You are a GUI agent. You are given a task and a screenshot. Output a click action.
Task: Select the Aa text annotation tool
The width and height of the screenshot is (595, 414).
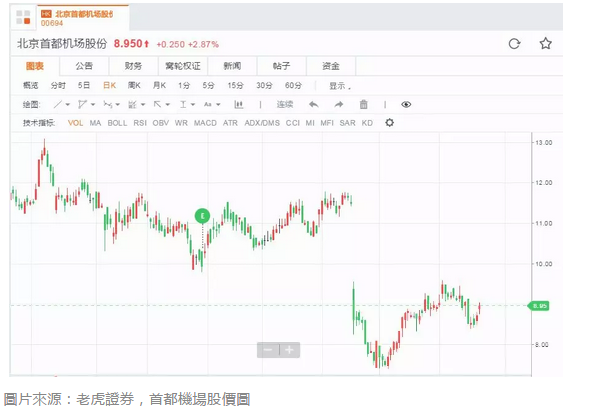click(x=208, y=104)
